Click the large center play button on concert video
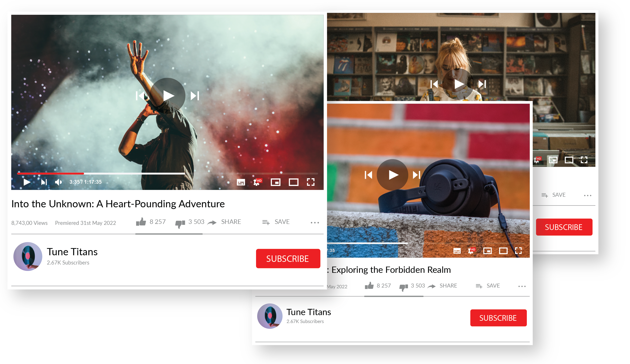Viewport: 630px width, 364px height. click(167, 96)
